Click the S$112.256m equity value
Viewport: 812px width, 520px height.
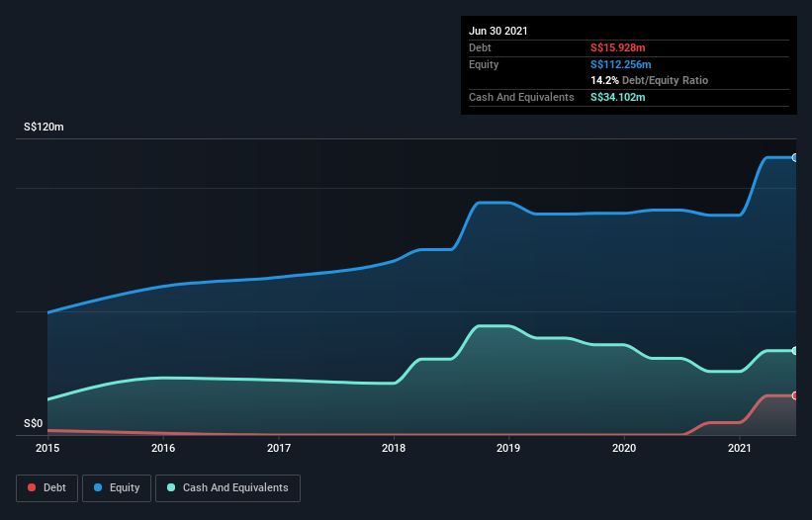(621, 64)
